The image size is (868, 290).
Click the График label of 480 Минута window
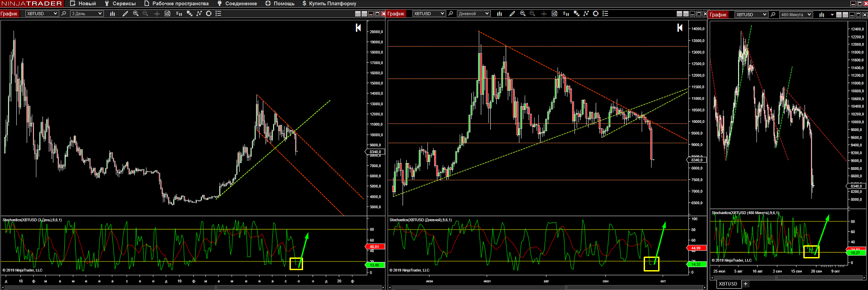[718, 15]
